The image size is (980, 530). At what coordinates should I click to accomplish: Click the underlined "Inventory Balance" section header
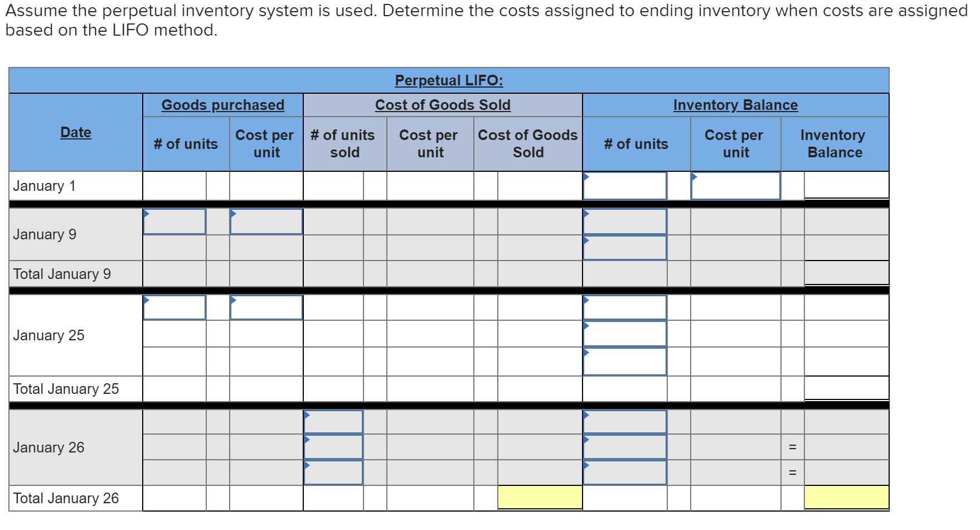[735, 105]
